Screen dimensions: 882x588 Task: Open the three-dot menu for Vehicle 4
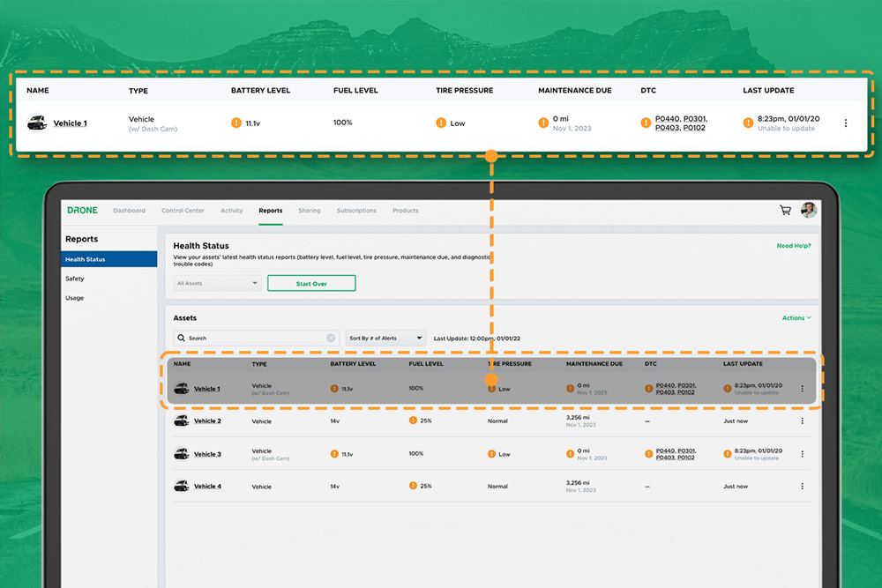(802, 486)
